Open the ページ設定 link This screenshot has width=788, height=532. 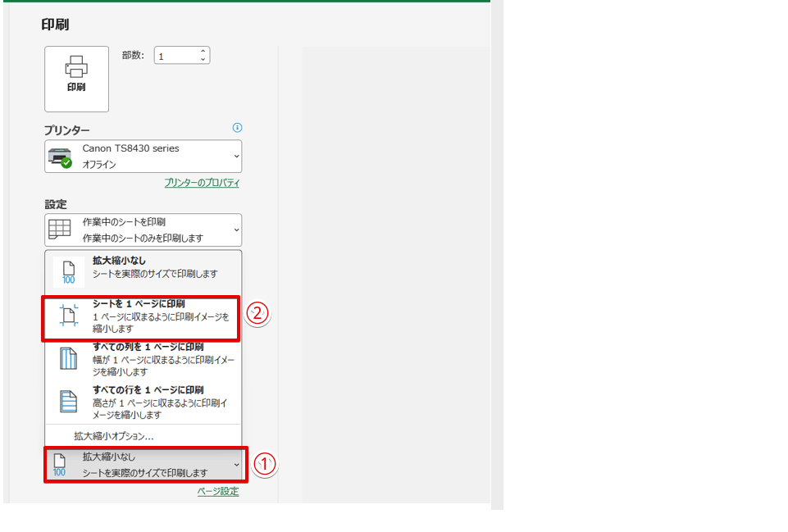tap(218, 491)
